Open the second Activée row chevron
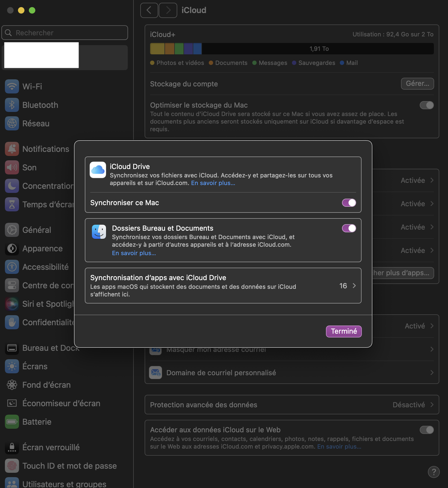Viewport: 448px width, 488px height. [x=432, y=204]
